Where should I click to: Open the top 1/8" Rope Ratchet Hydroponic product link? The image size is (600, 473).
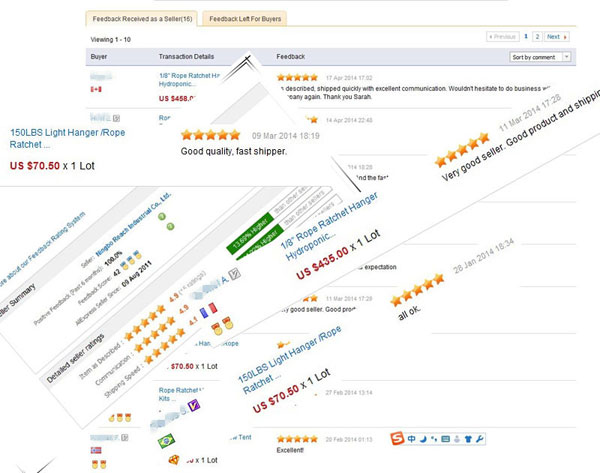point(189,80)
